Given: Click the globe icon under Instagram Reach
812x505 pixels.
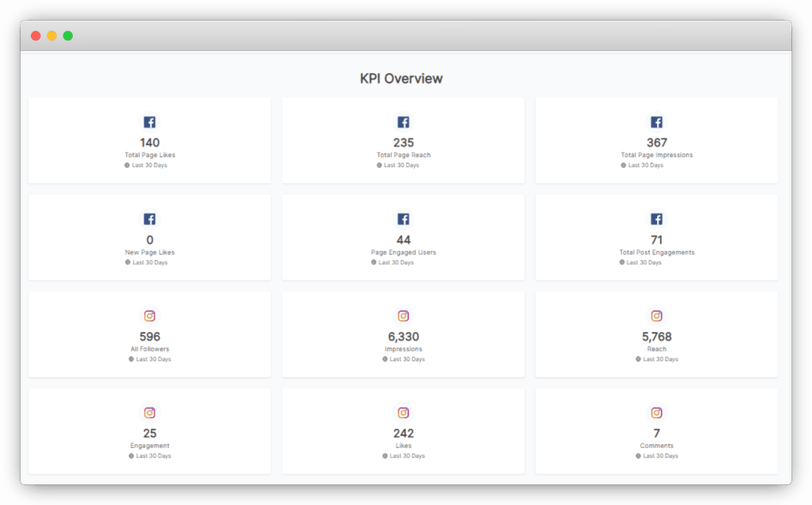Looking at the screenshot, I should point(638,359).
